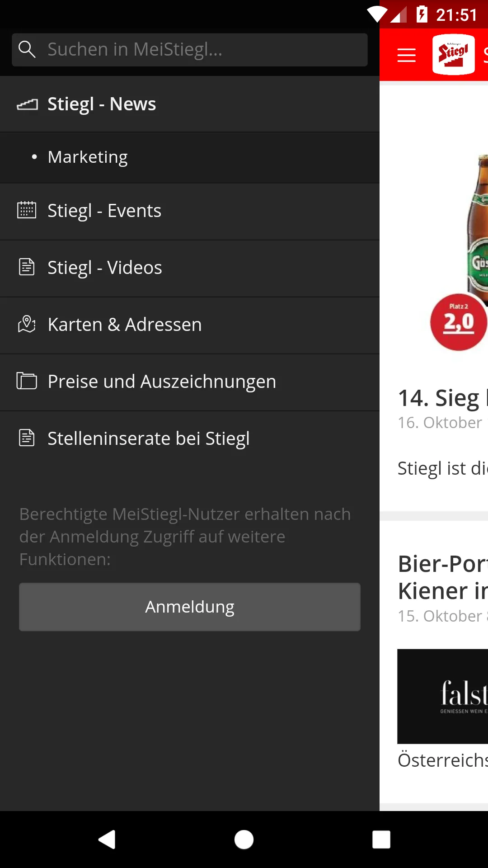Open Stiegl - Events menu entry
Screen dimensions: 488x868
coord(190,211)
